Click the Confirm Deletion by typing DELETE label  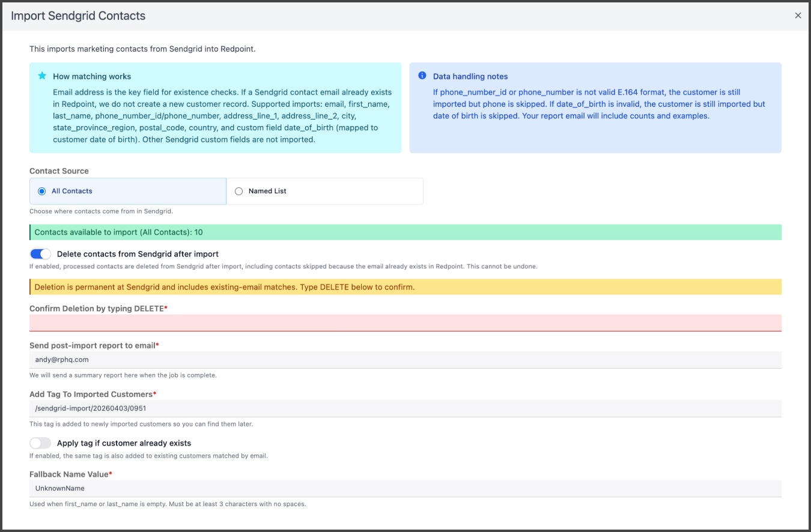(96, 308)
